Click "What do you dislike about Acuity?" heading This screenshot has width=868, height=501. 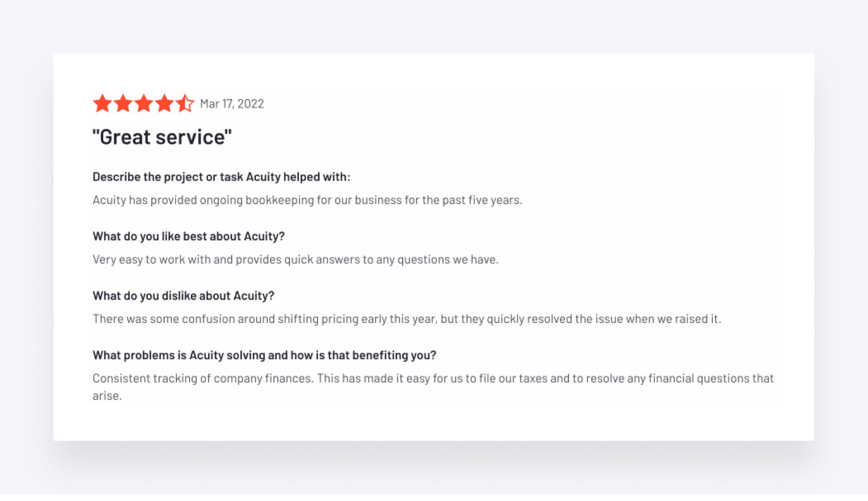point(183,296)
